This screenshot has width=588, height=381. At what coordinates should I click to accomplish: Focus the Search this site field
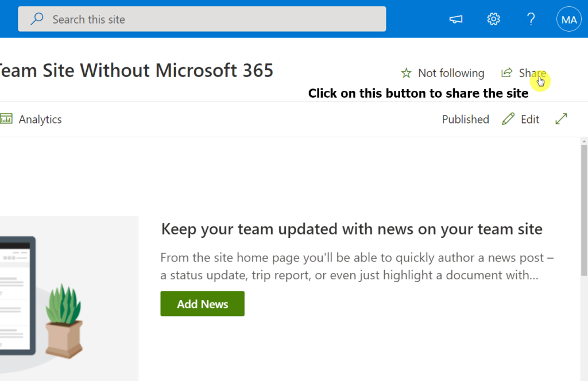coord(202,19)
